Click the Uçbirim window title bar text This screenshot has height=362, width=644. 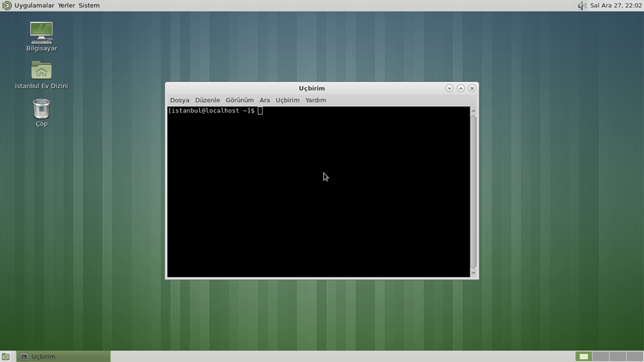coord(312,88)
